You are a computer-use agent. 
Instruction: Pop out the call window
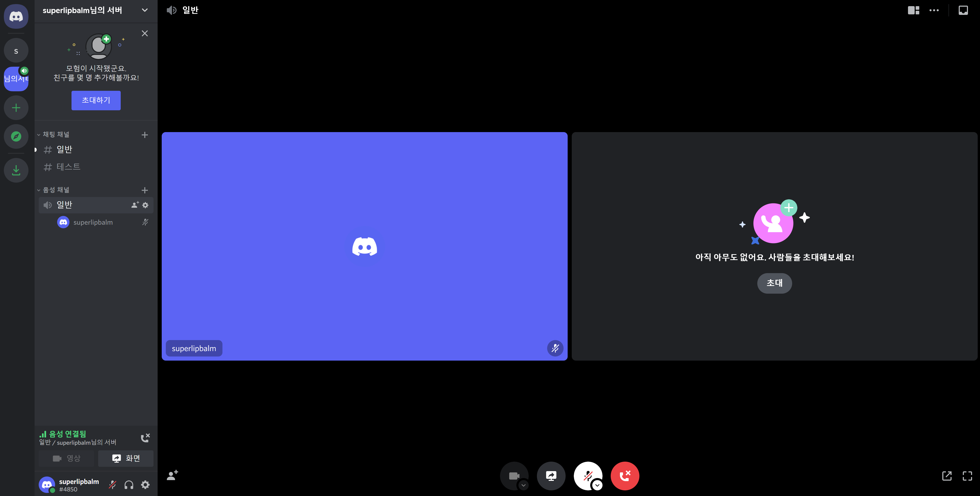pyautogui.click(x=946, y=476)
